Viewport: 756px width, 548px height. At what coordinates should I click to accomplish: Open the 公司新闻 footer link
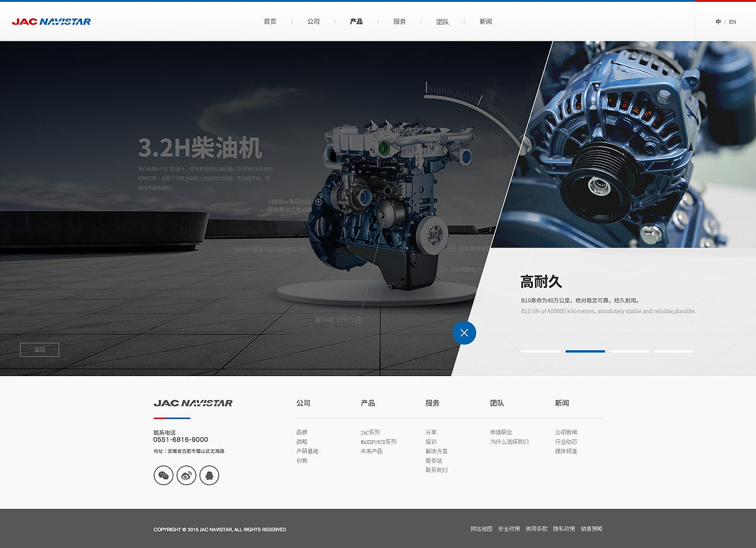click(566, 432)
